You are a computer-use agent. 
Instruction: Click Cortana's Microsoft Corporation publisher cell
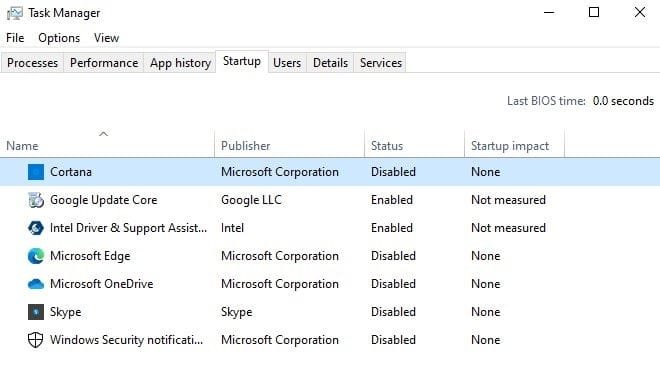point(280,172)
